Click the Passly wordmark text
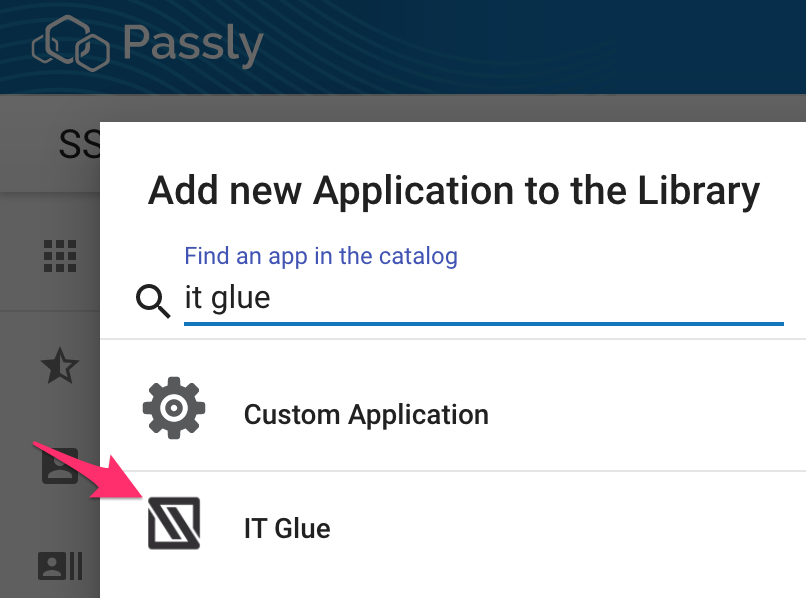806x598 pixels. 193,45
